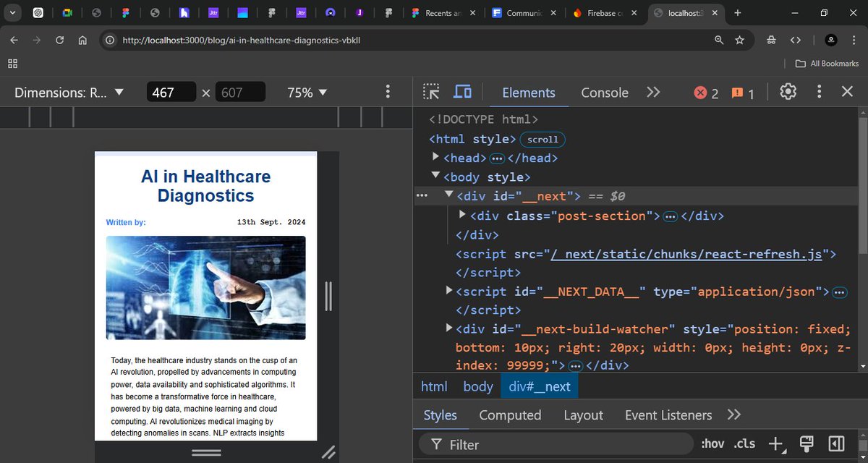Click the corner diagonal viewport resize handle
Viewport: 868px width, 463px height.
pyautogui.click(x=328, y=452)
